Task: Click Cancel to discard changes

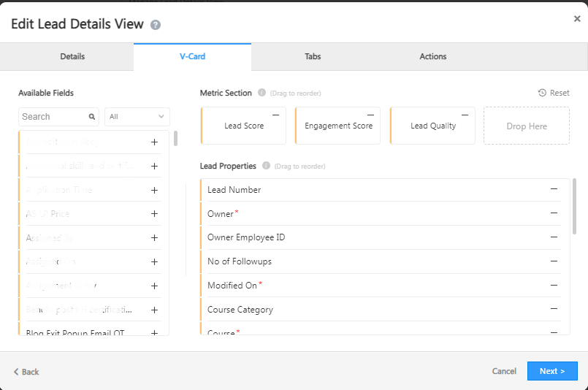Action: pos(504,371)
